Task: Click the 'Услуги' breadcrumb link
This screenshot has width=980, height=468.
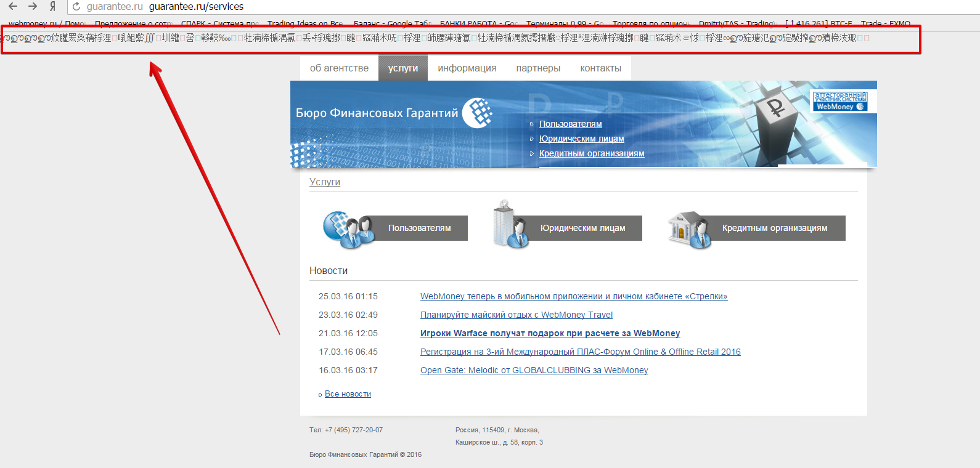Action: point(325,182)
